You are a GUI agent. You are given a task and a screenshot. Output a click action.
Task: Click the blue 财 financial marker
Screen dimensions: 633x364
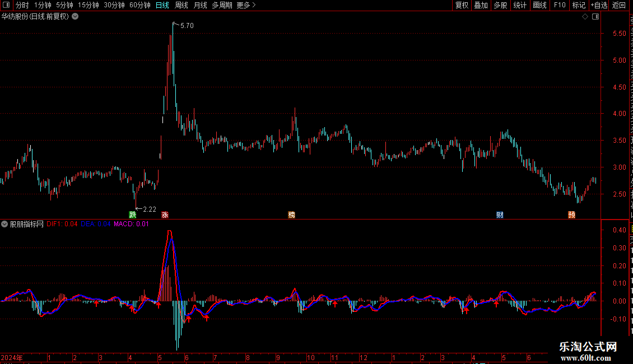(x=500, y=214)
